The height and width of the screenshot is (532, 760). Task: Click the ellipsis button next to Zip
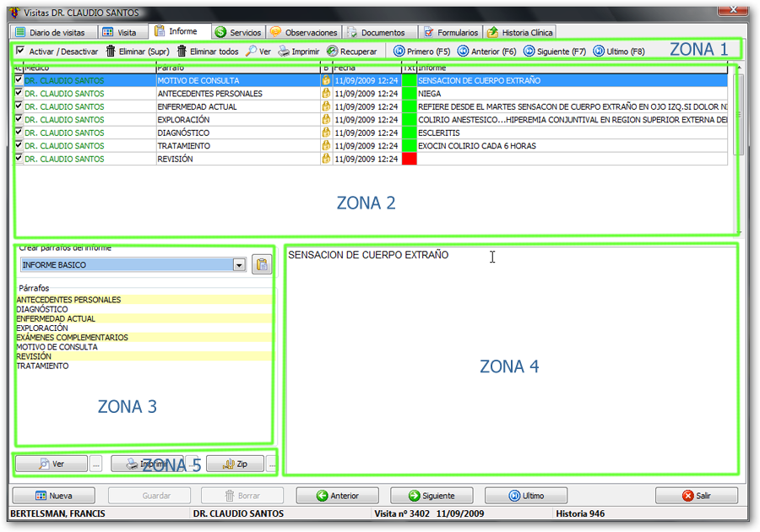tap(271, 464)
